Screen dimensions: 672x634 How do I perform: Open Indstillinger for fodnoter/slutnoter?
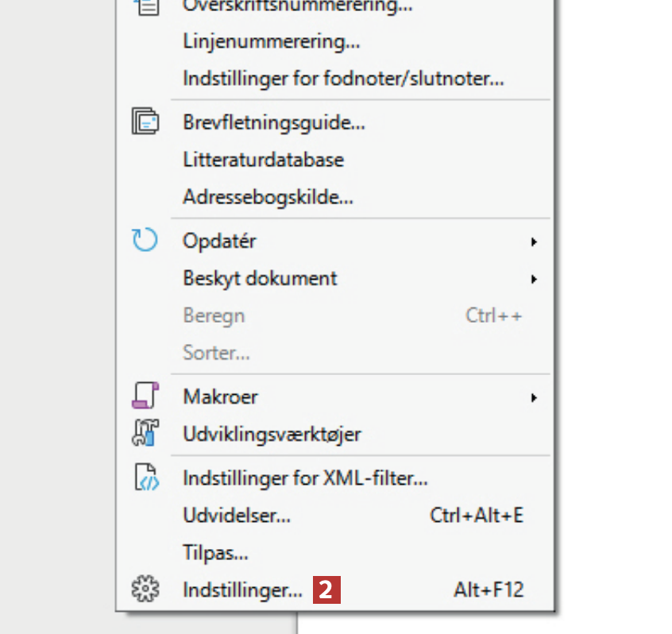[343, 79]
